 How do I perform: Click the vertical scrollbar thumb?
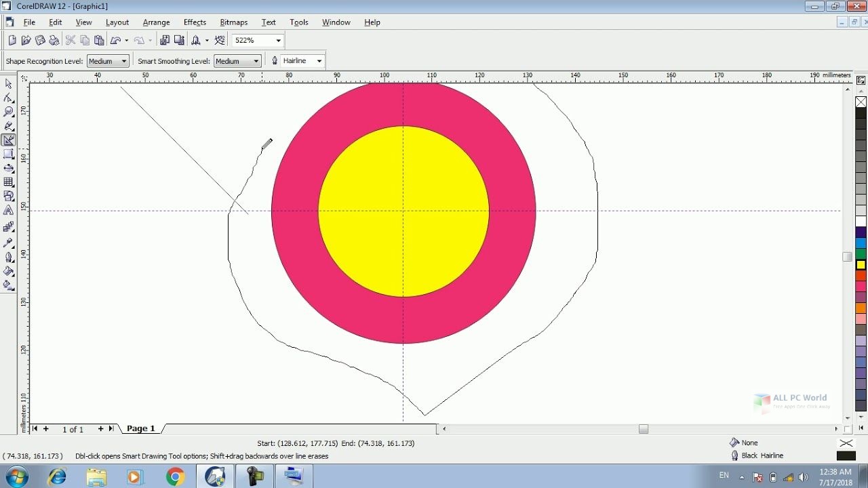(847, 257)
